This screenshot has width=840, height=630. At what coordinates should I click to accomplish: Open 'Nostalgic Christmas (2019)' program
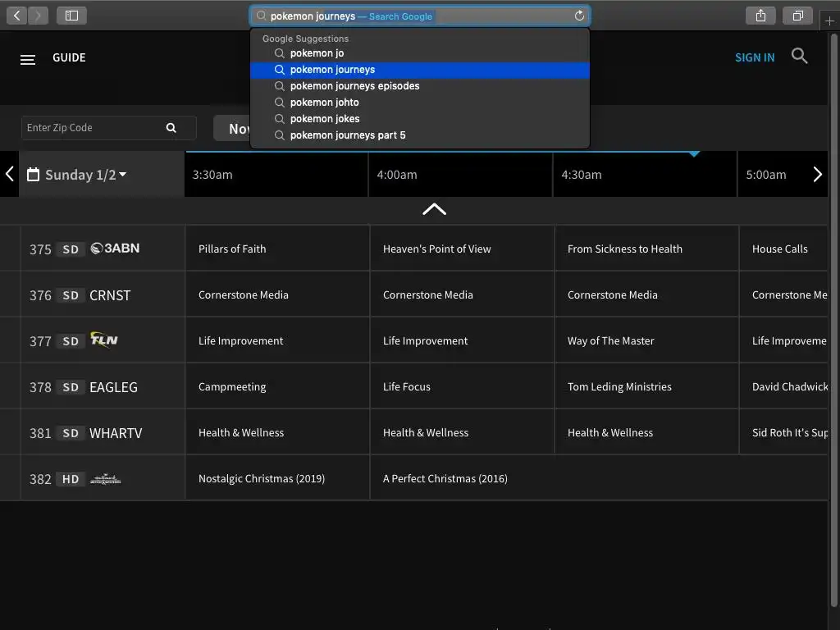tap(277, 478)
